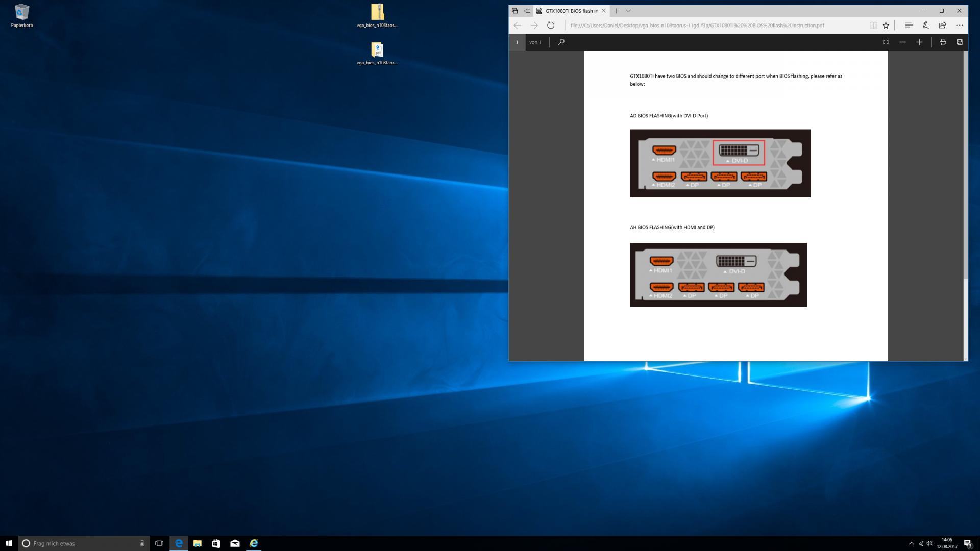The image size is (980, 551).
Task: Add this page to favorites star
Action: click(x=886, y=25)
